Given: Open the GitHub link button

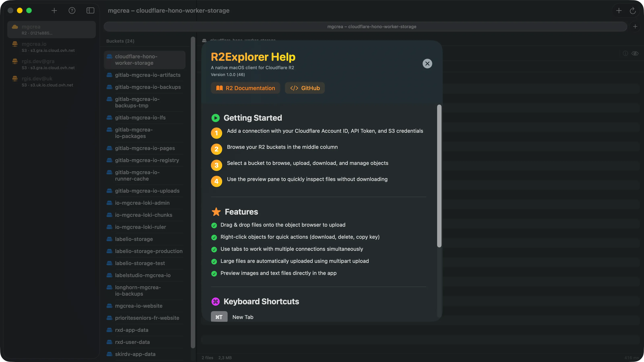Looking at the screenshot, I should (x=305, y=88).
